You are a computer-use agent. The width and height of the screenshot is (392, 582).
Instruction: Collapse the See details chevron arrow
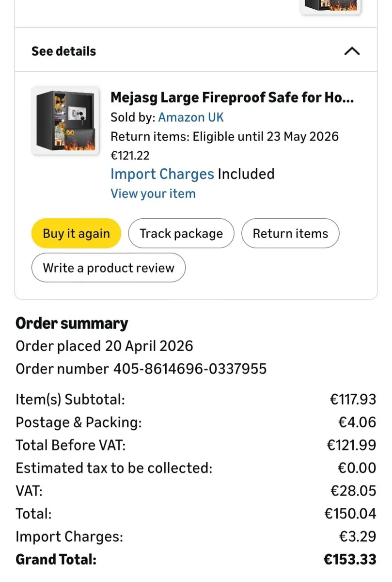[351, 51]
